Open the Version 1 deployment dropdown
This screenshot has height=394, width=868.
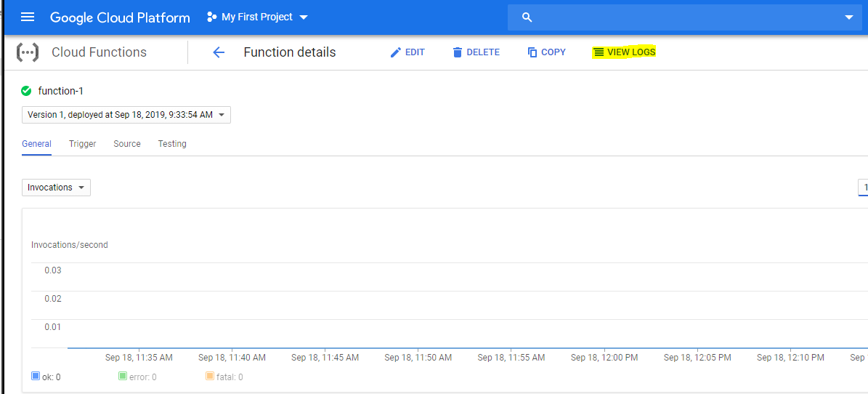point(126,115)
